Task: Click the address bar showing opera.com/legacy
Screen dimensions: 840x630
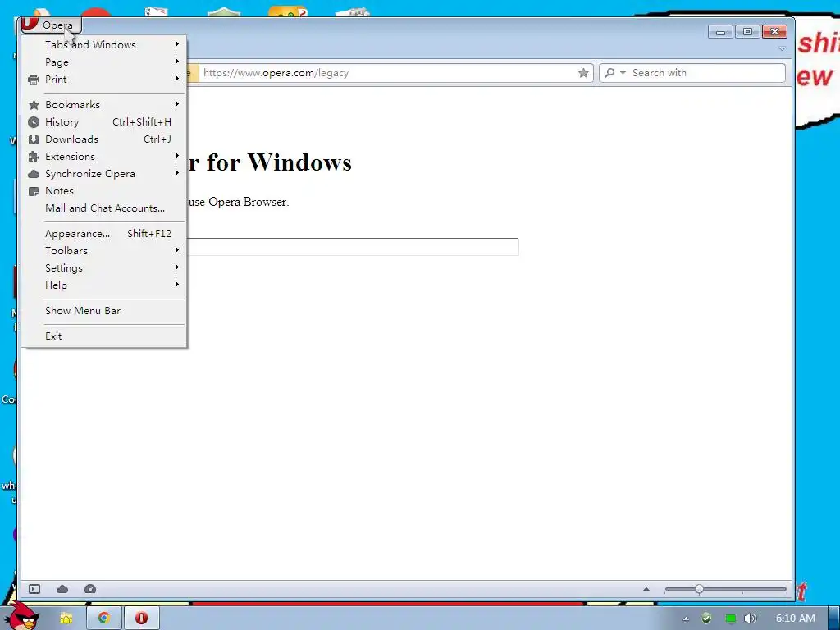Action: click(387, 73)
